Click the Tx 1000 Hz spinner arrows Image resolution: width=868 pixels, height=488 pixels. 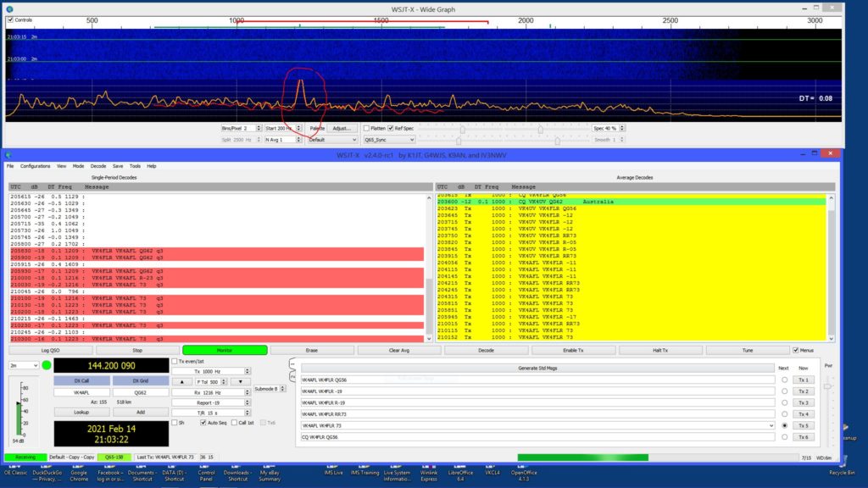[248, 371]
